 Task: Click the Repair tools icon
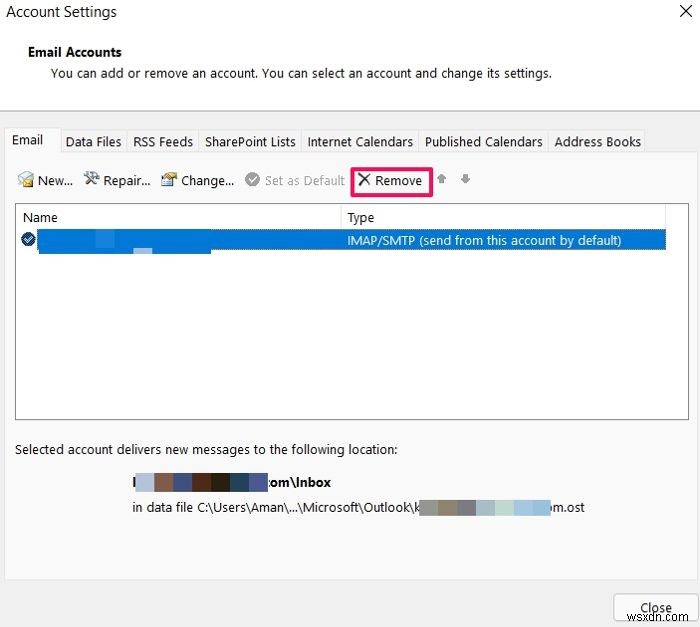click(x=92, y=179)
